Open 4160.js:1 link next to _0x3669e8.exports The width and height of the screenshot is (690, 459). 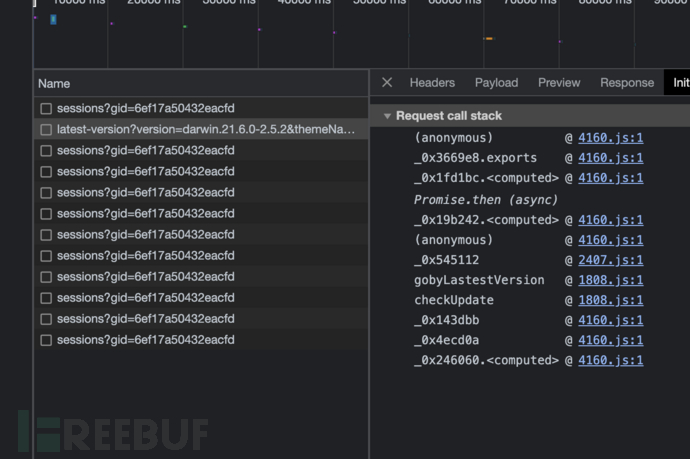point(610,158)
